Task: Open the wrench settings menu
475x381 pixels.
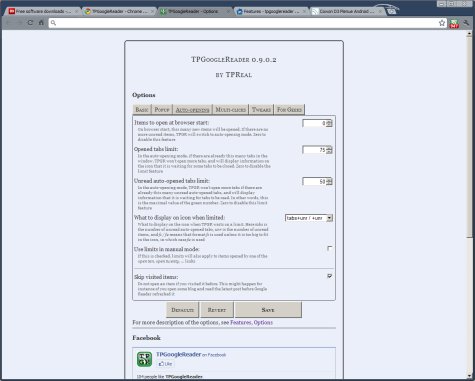Action: (466, 23)
